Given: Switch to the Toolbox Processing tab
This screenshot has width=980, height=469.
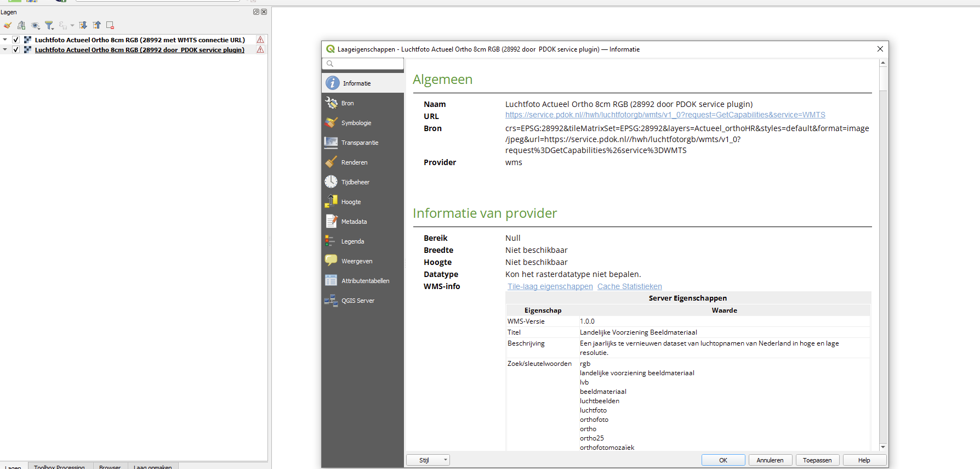Looking at the screenshot, I should pos(59,467).
